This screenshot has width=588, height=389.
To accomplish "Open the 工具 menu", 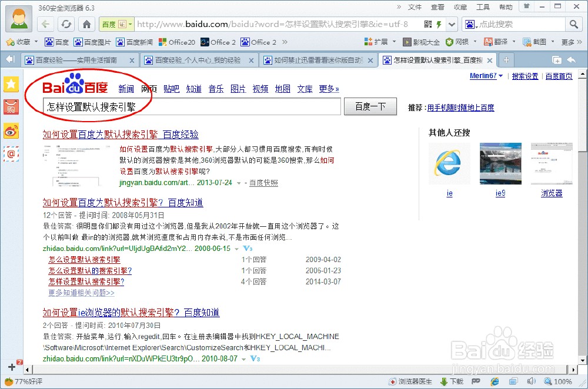I will (483, 7).
